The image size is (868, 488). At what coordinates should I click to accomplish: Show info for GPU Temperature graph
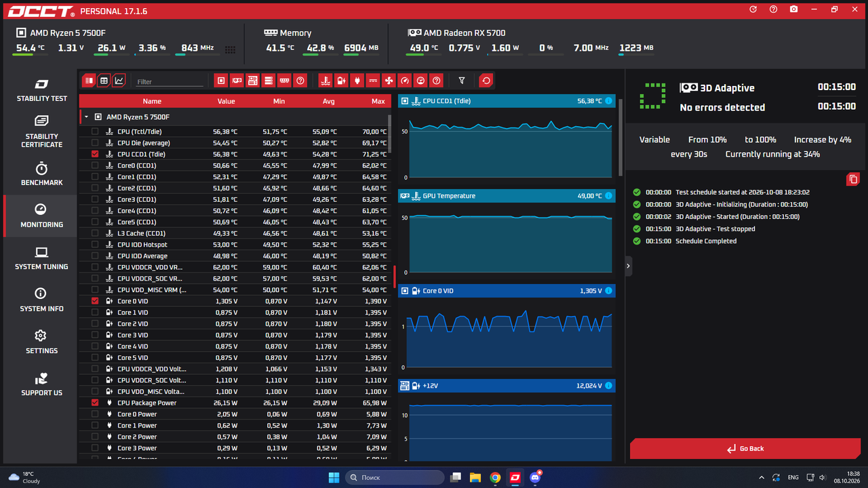point(608,196)
